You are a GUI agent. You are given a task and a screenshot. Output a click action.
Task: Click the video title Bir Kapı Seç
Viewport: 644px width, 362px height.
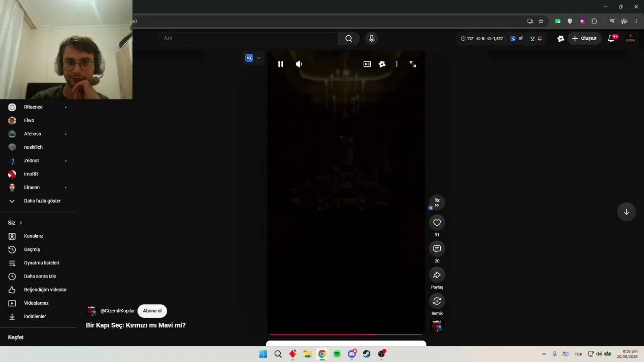click(x=135, y=325)
